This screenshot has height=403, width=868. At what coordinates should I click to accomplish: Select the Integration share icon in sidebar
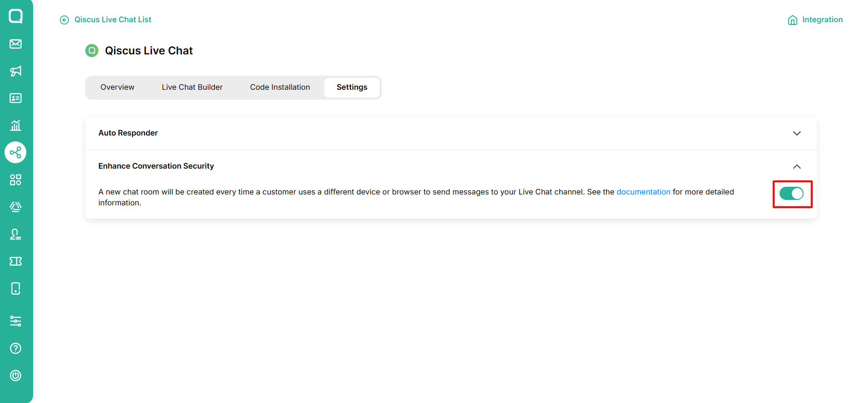pos(15,152)
